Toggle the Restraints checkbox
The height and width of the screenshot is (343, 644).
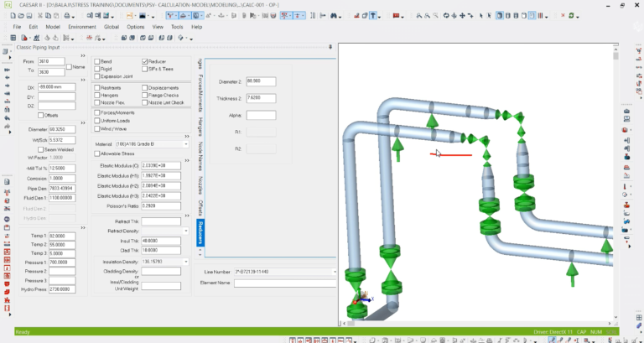click(x=97, y=88)
